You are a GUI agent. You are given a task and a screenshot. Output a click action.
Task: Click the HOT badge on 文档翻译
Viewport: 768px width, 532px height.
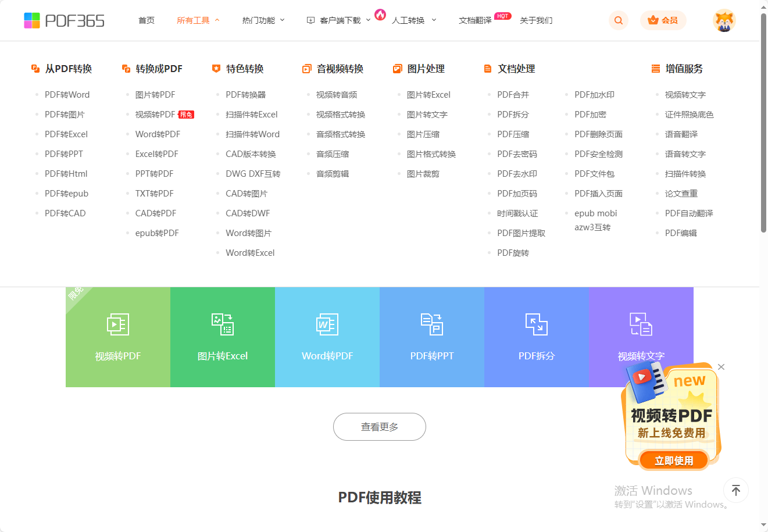point(503,16)
